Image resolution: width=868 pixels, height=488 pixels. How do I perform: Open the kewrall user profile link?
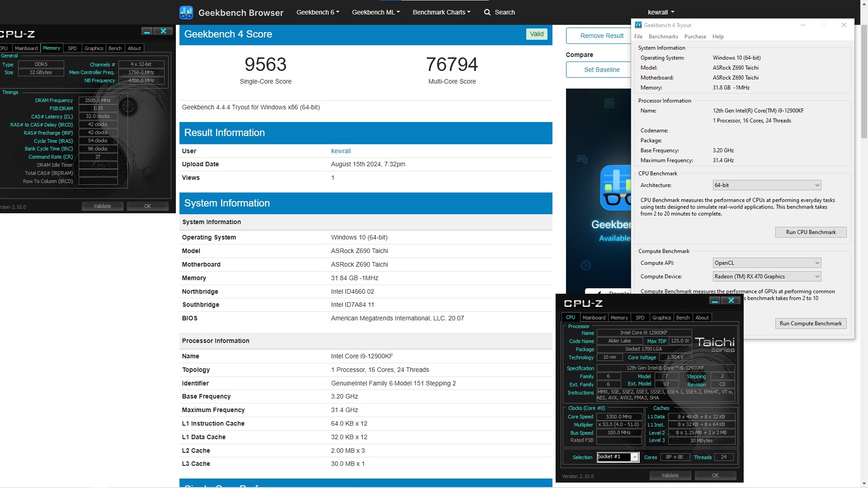tap(341, 151)
